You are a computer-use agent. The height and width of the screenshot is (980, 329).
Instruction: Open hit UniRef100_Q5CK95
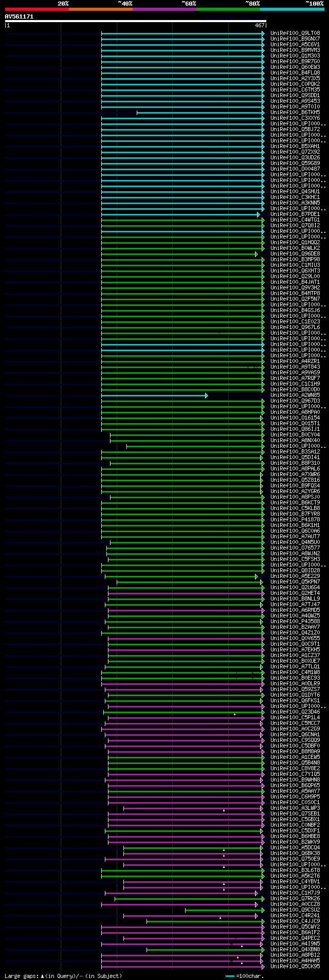tap(295, 966)
